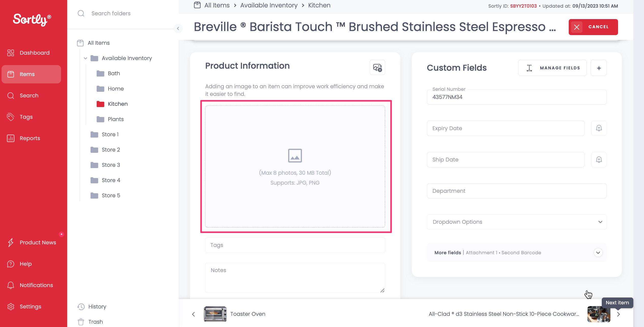The image size is (644, 327).
Task: Open the Store 3 folder
Action: click(111, 165)
